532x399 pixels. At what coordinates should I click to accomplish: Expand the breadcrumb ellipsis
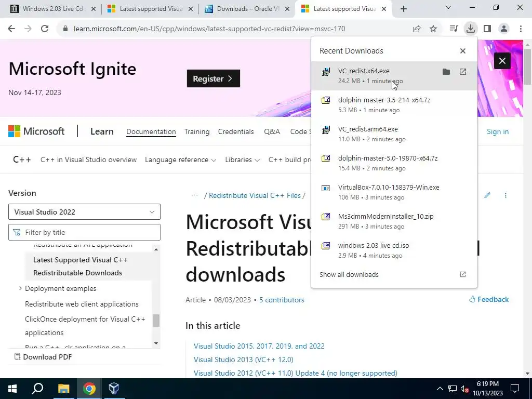tap(194, 195)
